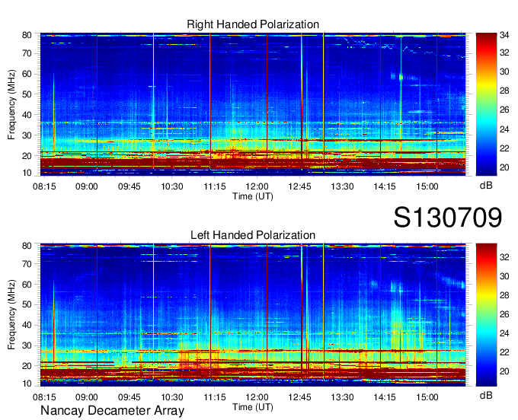This screenshot has width=518, height=420.
Task: Click the "24" value on the upper color bar
Action: [x=504, y=129]
